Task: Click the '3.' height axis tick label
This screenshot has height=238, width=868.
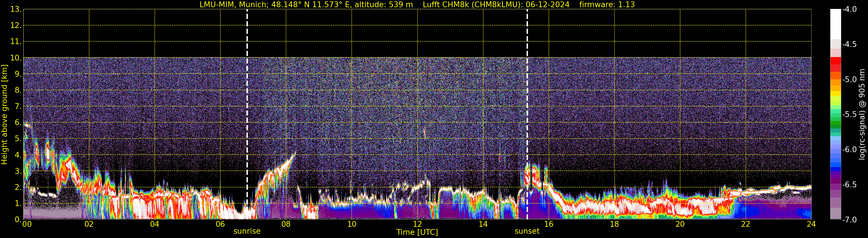Action: click(18, 171)
